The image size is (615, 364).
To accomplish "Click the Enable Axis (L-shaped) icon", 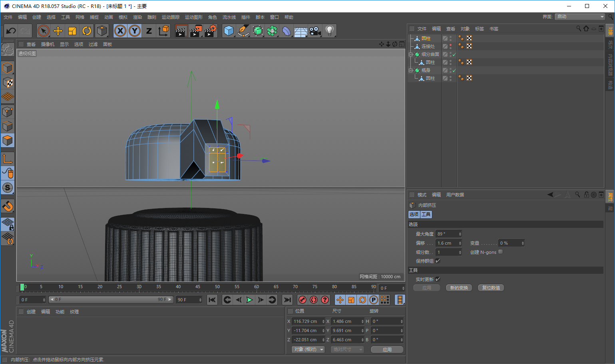I will tap(8, 159).
